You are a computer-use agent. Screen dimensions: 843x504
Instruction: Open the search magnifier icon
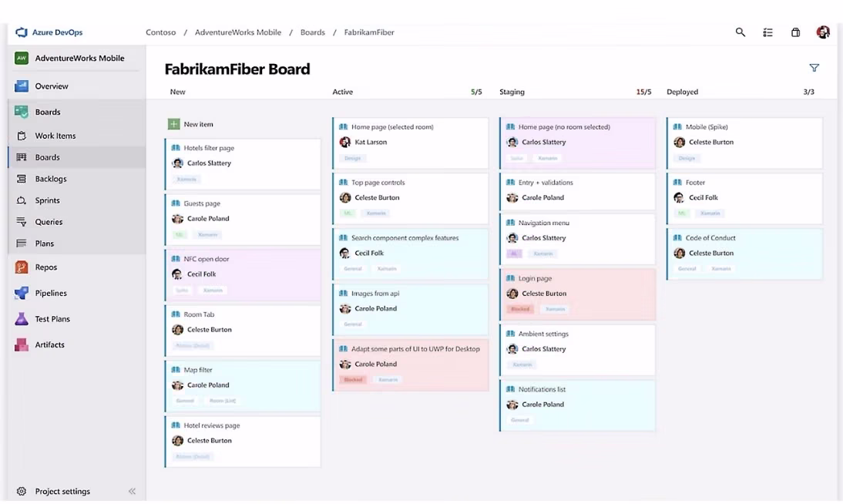741,32
